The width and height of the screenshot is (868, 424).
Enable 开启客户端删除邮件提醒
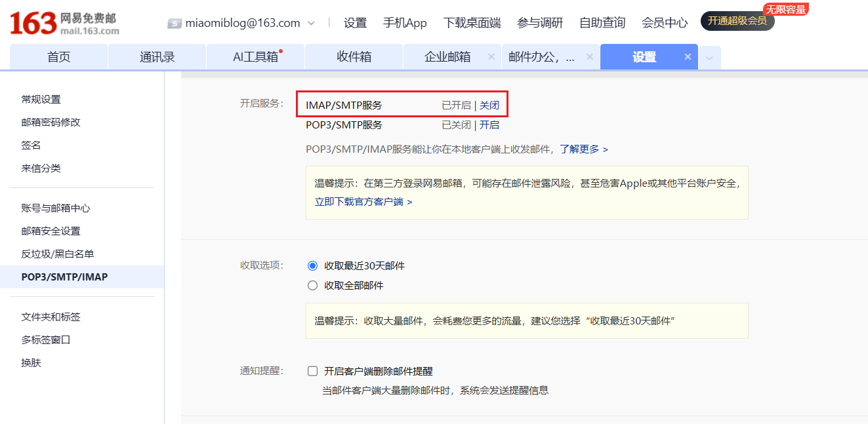coord(313,370)
